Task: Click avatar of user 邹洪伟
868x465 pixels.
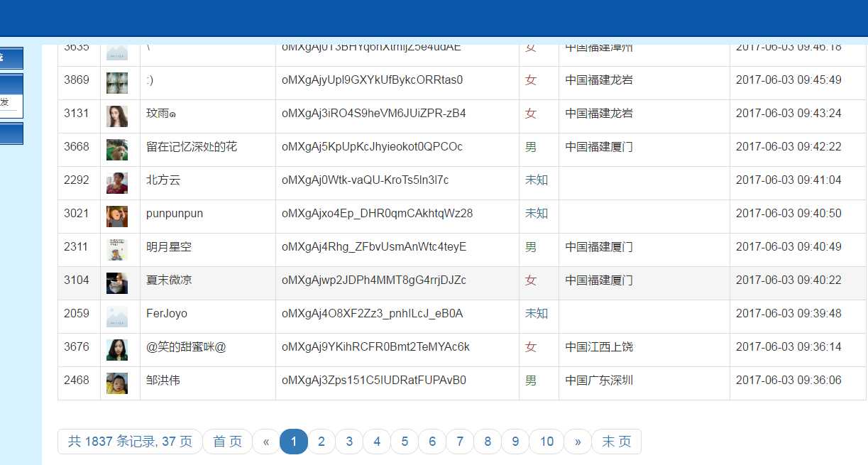Action: tap(117, 383)
